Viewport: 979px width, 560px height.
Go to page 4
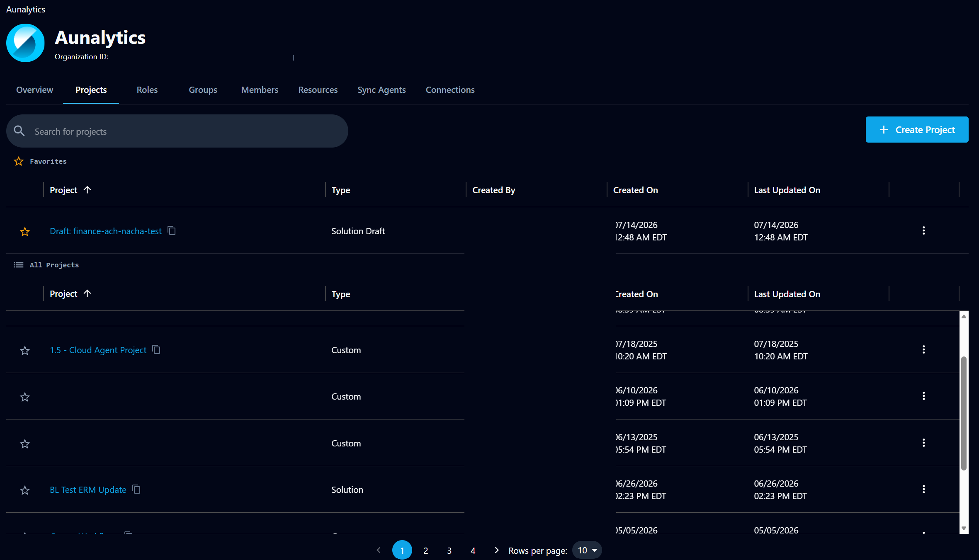[473, 550]
